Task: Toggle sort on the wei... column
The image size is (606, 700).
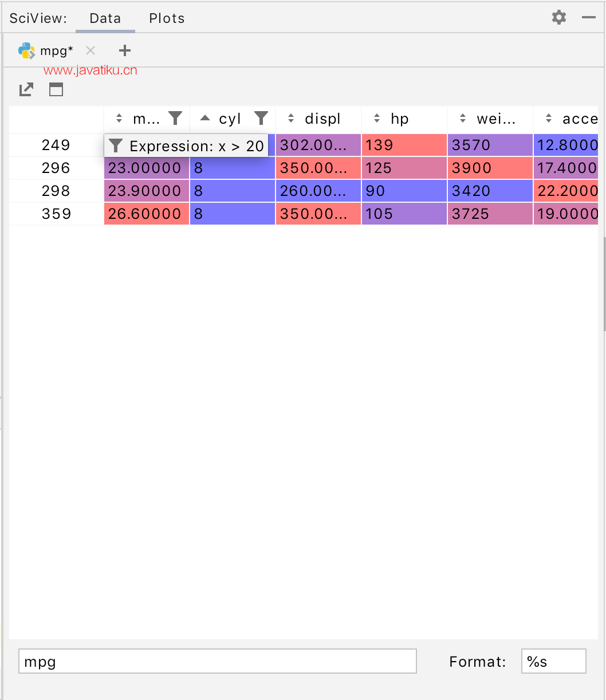Action: coord(463,119)
